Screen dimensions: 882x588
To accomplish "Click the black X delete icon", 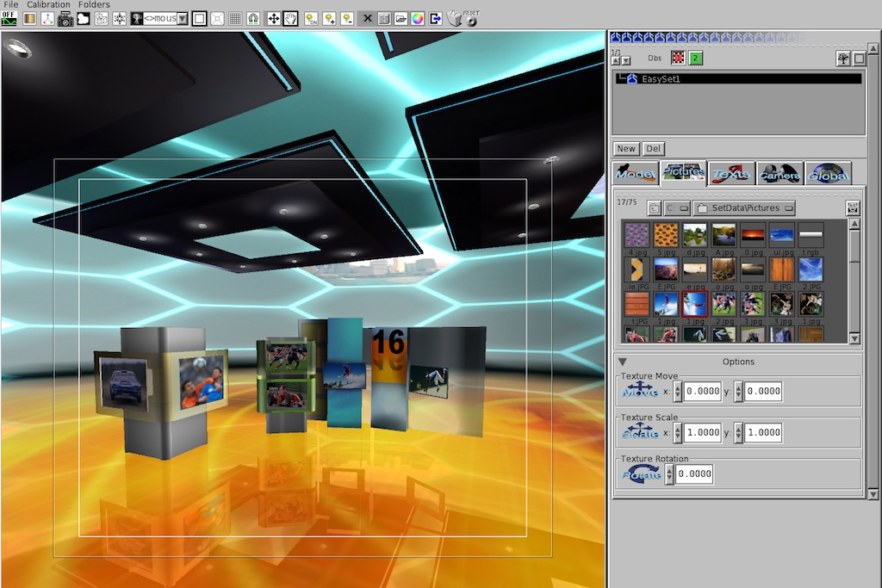I will [x=368, y=19].
